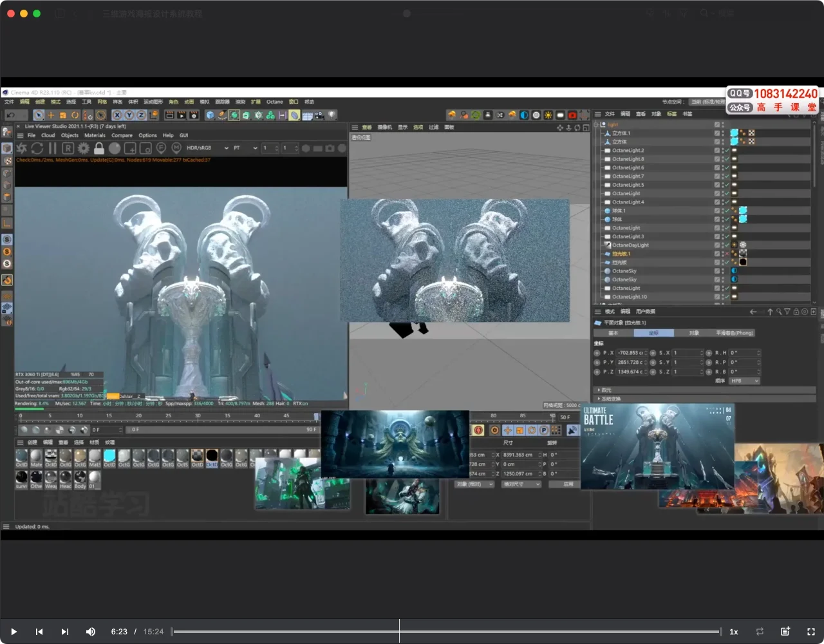824x644 pixels.
Task: Click the Octane daylight sun icon
Action: 548,115
